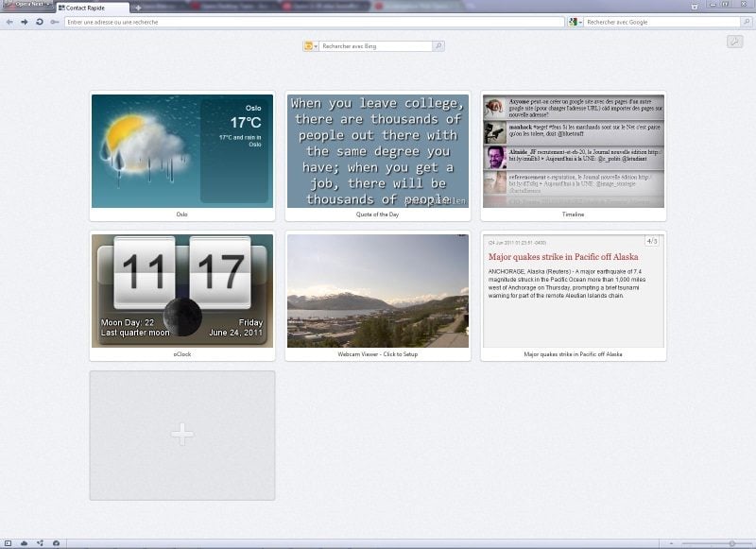756x549 pixels.
Task: Reload the current page
Action: tap(40, 22)
